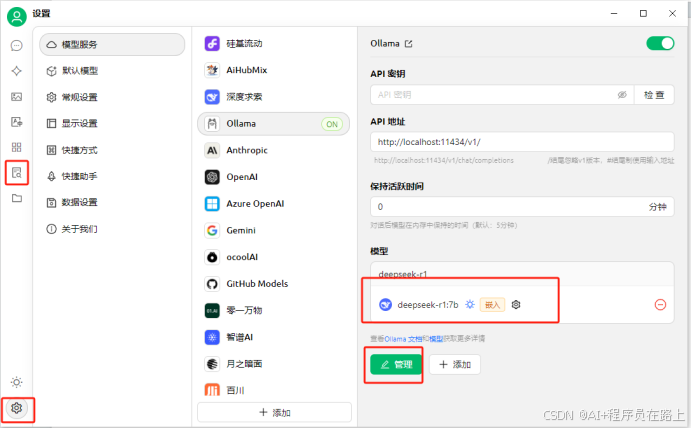Remove deepseek-r1:7b with red minus icon
The width and height of the screenshot is (691, 429).
660,305
